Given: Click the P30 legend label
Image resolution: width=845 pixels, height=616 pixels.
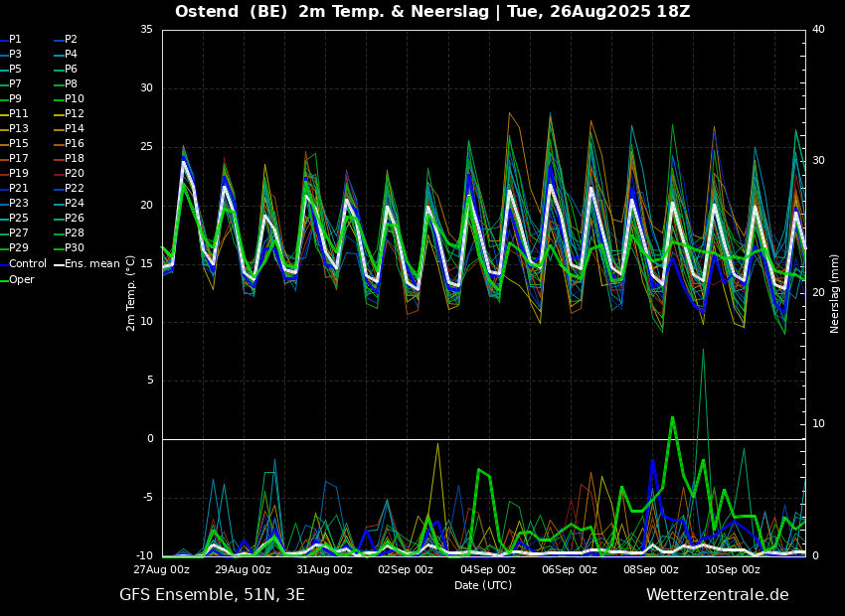Looking at the screenshot, I should pos(75,248).
